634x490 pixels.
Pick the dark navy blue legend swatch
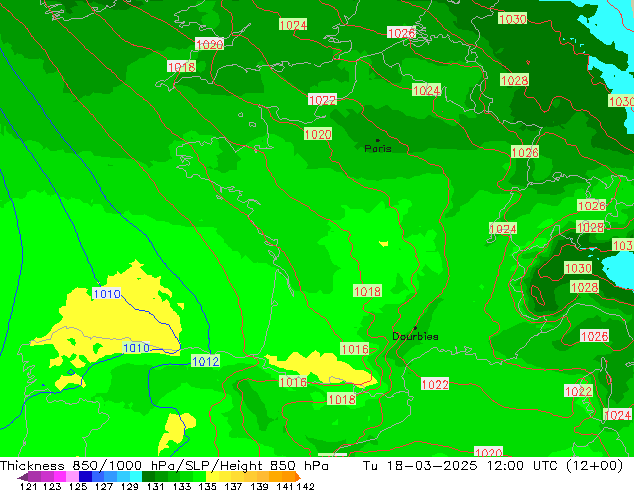[x=85, y=477]
